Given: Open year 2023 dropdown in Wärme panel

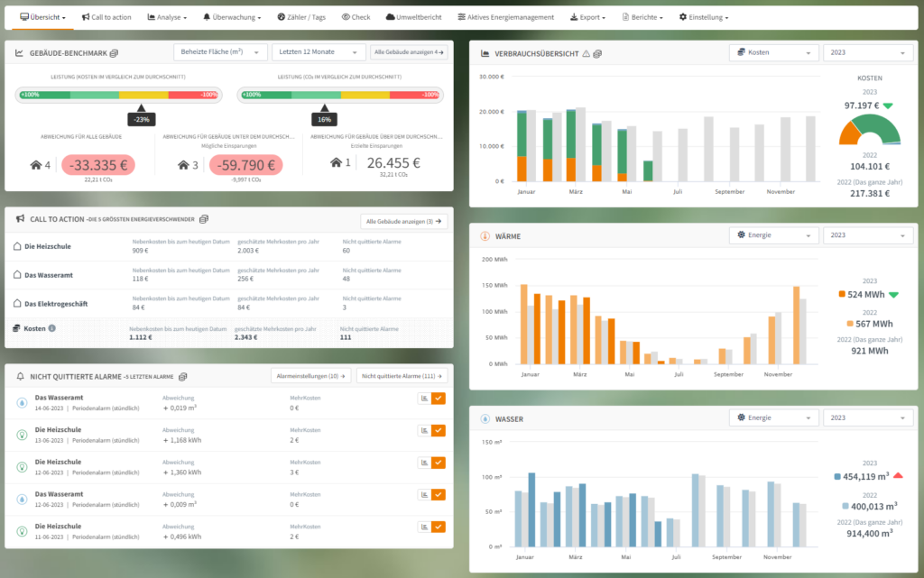Looking at the screenshot, I should point(868,234).
